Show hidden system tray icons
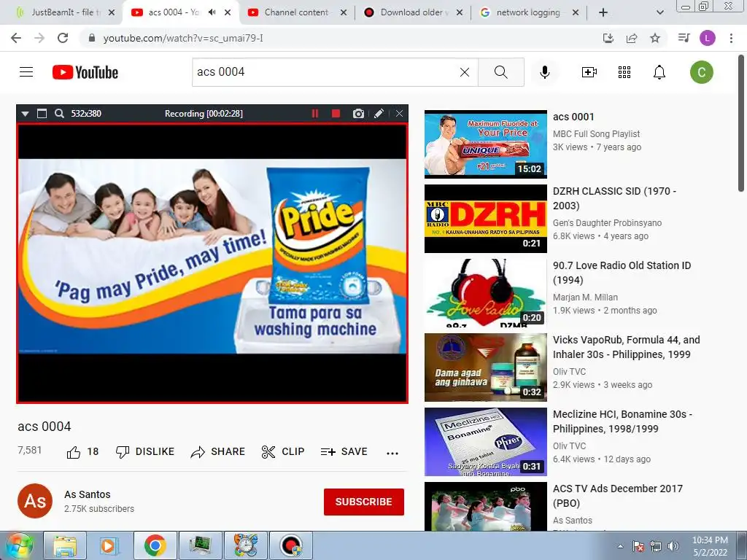 (x=620, y=546)
